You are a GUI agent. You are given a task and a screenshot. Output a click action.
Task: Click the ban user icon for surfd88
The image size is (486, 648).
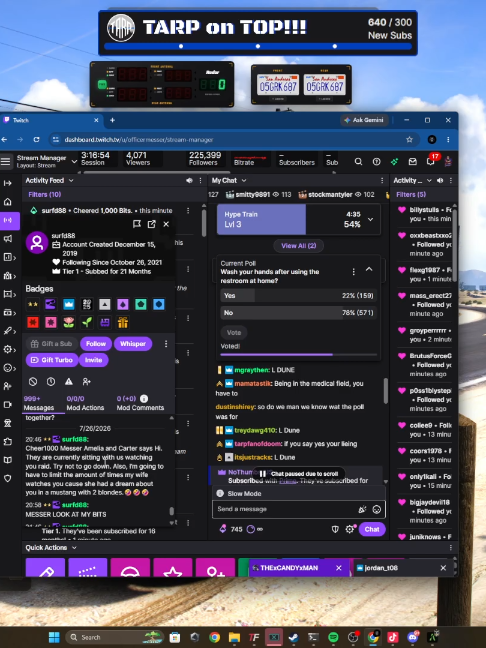(x=33, y=381)
